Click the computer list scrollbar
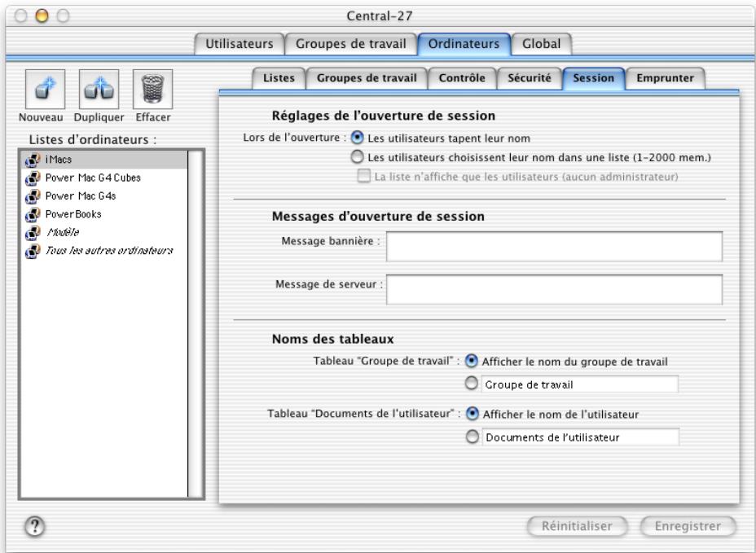This screenshot has height=553, width=756. tap(196, 323)
